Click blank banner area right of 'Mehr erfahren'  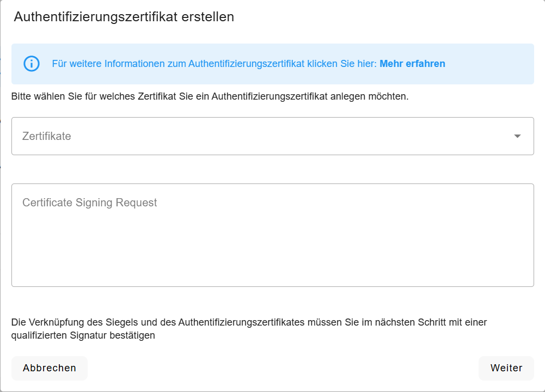tap(490, 64)
